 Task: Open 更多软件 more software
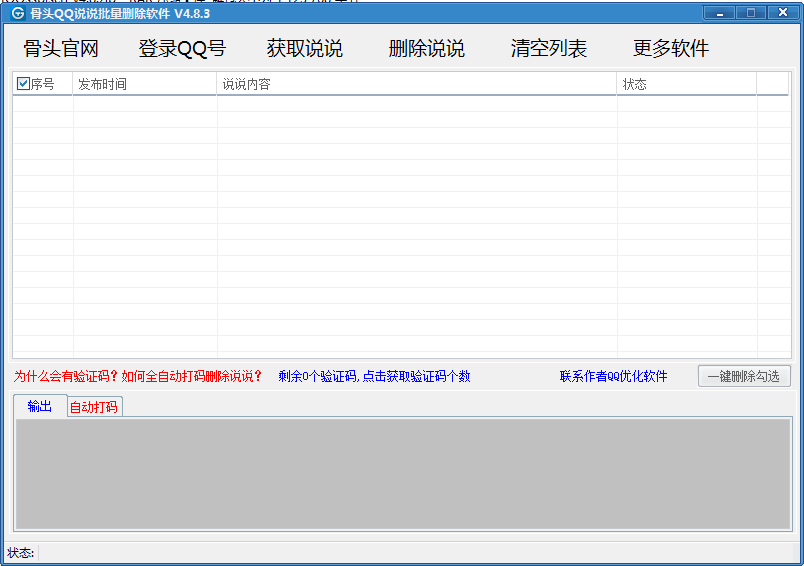tap(671, 49)
